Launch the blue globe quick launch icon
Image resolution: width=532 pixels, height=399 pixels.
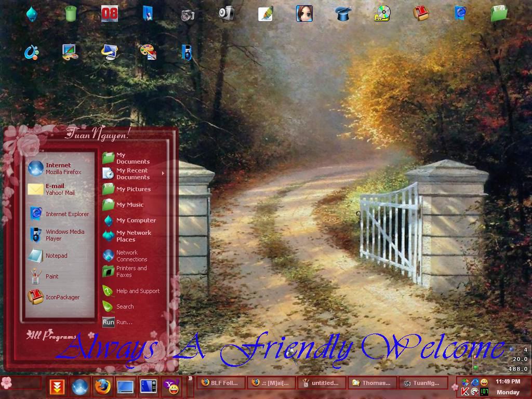pyautogui.click(x=79, y=387)
